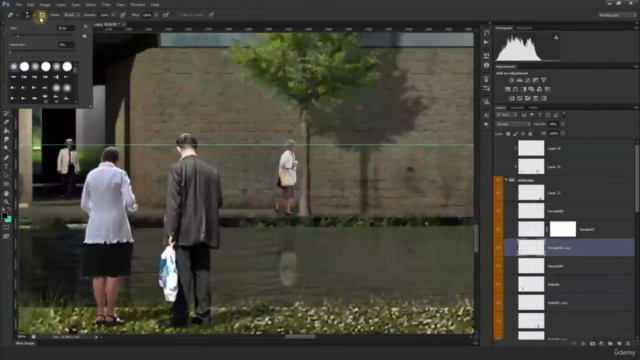Select the Pen tool in the toolbox

tap(6, 158)
